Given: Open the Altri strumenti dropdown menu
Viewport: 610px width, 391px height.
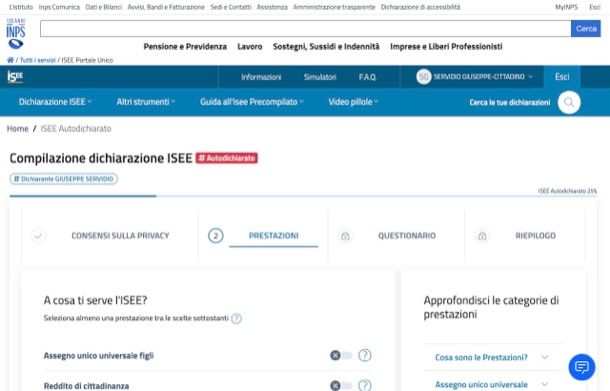Looking at the screenshot, I should tap(146, 102).
